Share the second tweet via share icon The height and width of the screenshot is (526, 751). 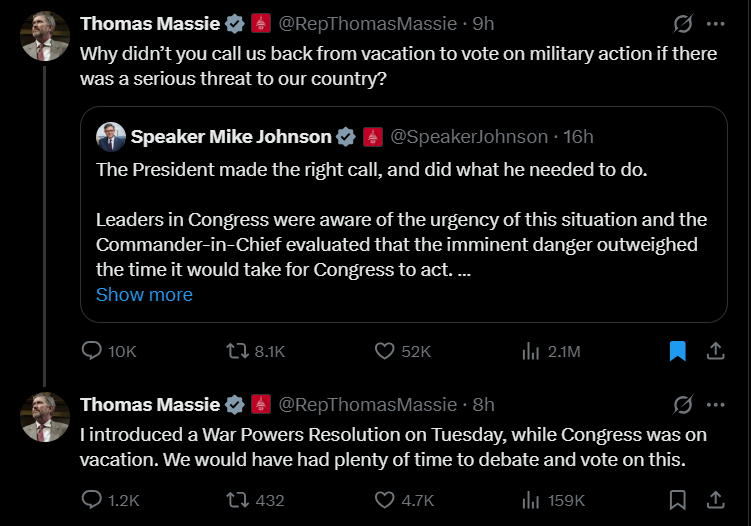(716, 500)
